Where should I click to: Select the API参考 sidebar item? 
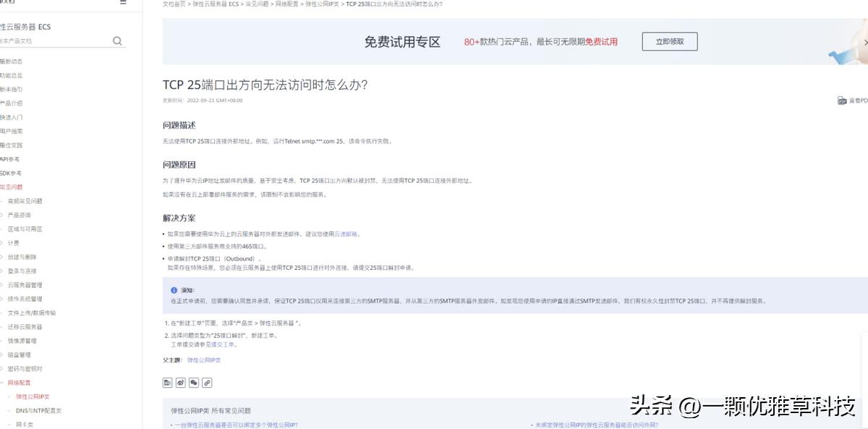point(10,158)
